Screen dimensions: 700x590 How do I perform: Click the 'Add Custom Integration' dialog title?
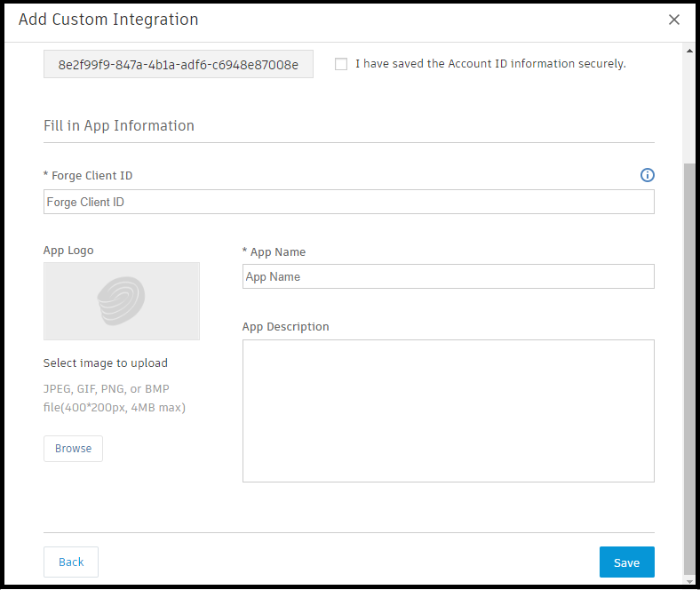point(108,20)
